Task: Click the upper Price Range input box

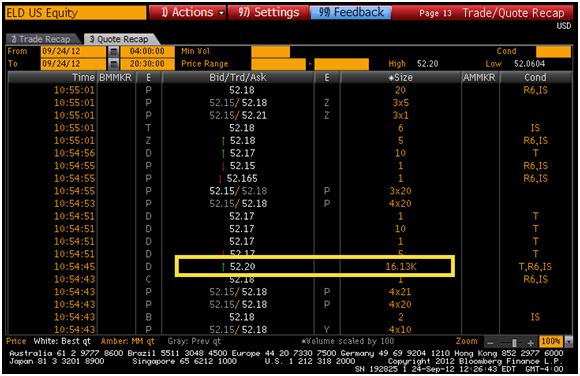Action: pos(341,64)
